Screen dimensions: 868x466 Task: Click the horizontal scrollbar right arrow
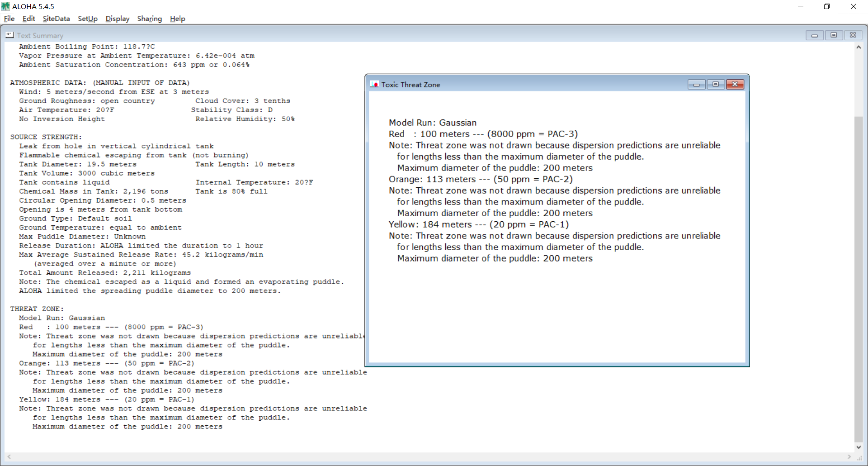(x=849, y=457)
